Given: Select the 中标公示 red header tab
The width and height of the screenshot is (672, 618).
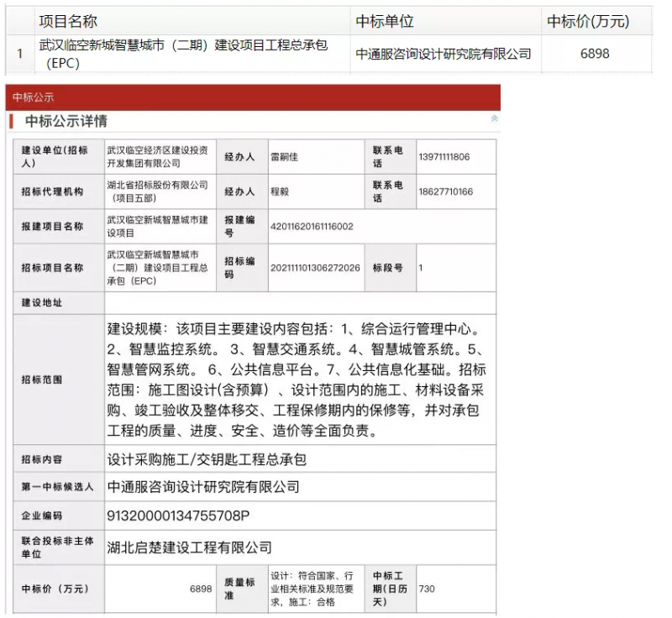Looking at the screenshot, I should pyautogui.click(x=34, y=97).
